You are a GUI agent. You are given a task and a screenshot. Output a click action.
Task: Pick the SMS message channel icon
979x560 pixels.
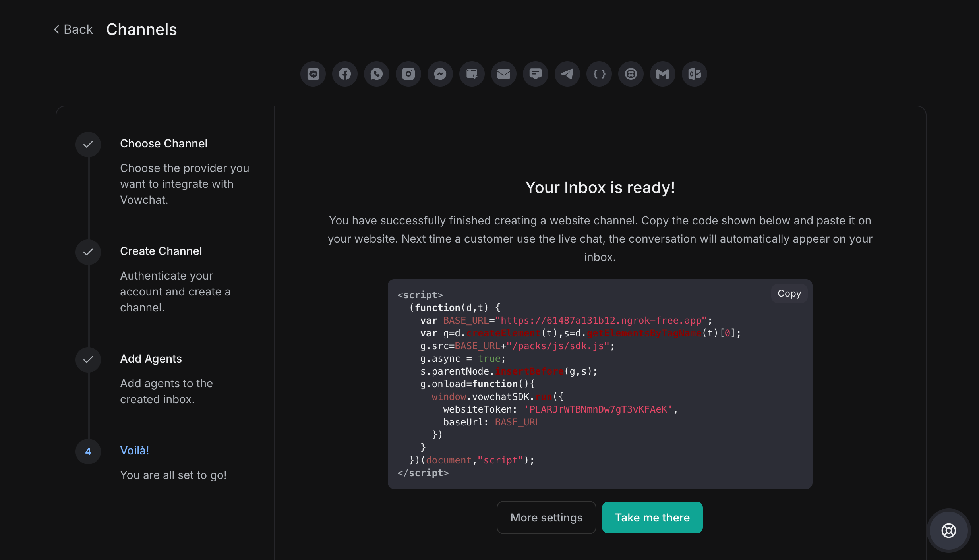coord(536,74)
